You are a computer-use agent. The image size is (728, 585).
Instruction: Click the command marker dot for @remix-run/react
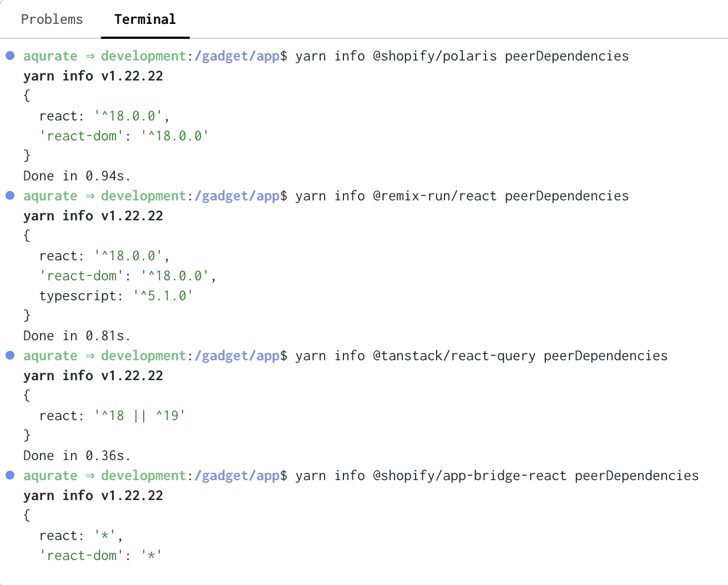coord(10,195)
